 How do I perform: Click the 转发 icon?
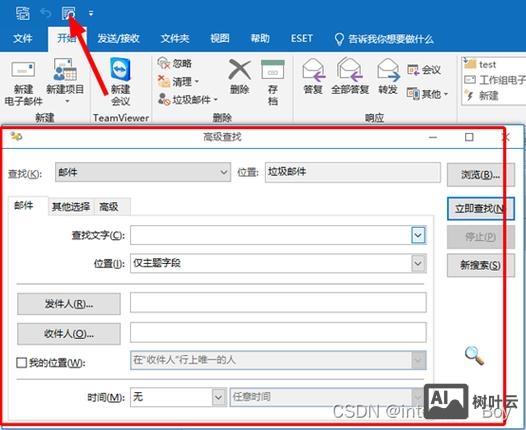pyautogui.click(x=388, y=70)
